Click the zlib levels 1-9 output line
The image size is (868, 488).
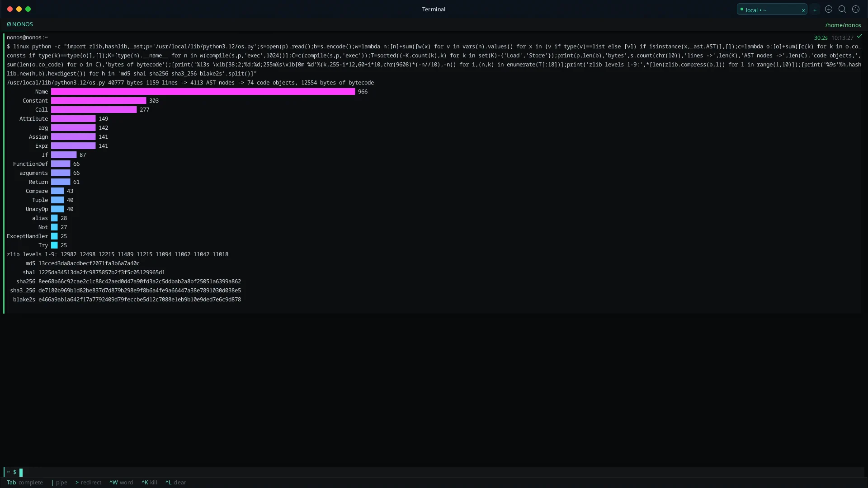point(118,254)
